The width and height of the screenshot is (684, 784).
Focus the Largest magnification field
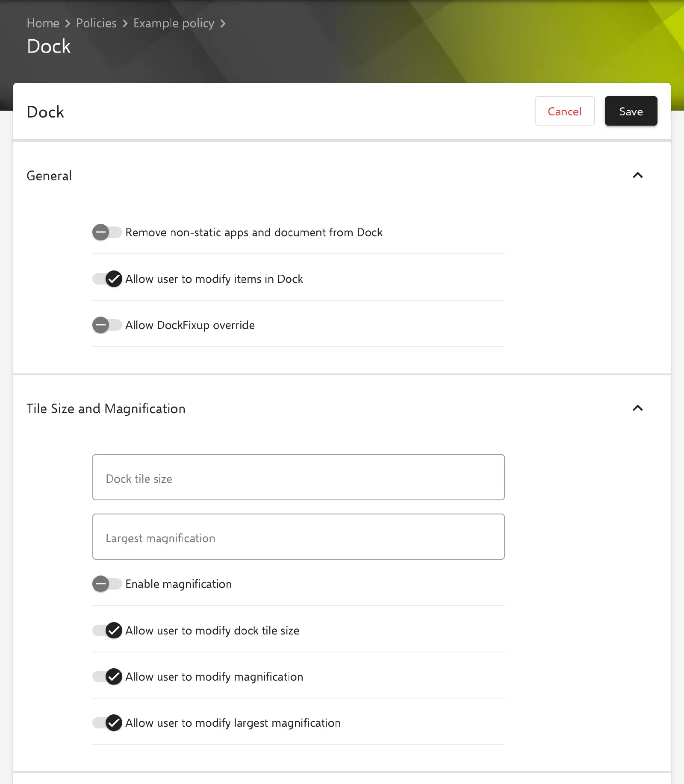coord(298,537)
